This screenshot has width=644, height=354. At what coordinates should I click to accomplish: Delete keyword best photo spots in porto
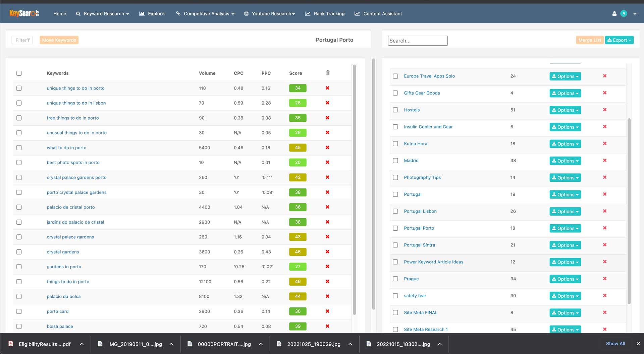pos(327,162)
